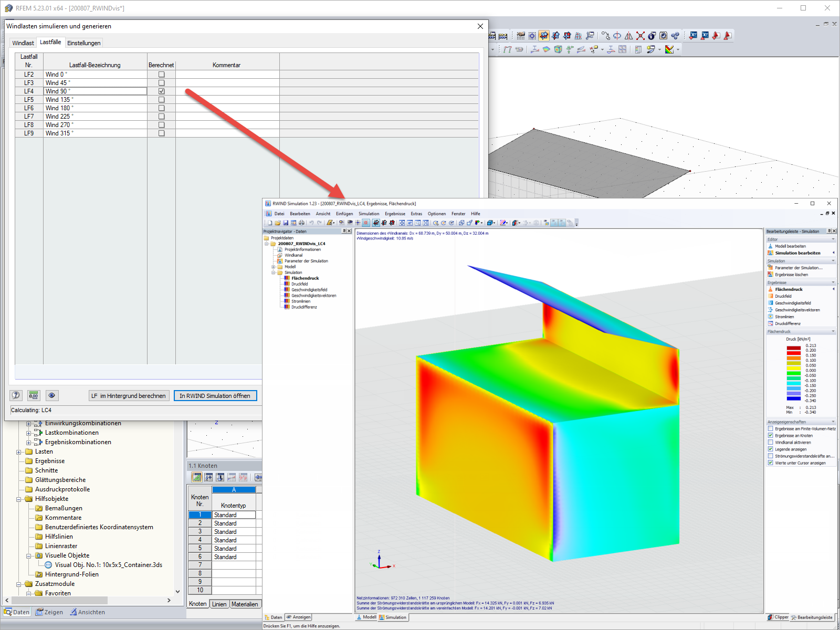Switch to Zeigen tab in RFEM navigator
This screenshot has width=840, height=630.
point(49,612)
